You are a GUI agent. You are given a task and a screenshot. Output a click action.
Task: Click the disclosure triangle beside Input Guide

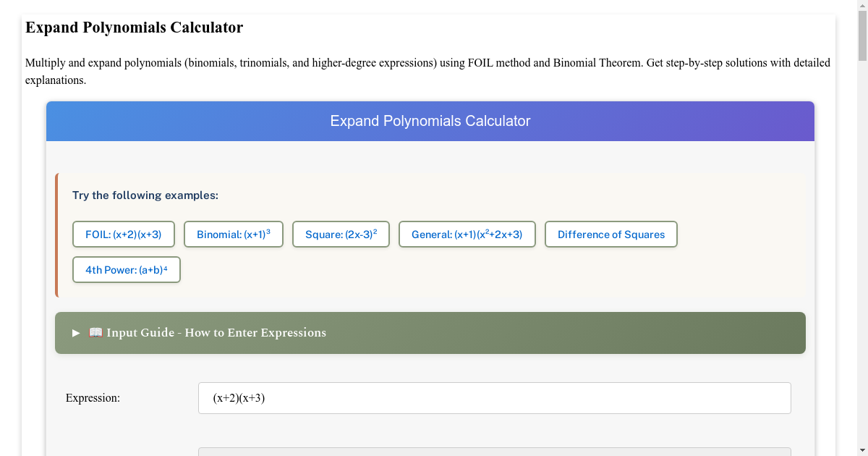pos(75,332)
